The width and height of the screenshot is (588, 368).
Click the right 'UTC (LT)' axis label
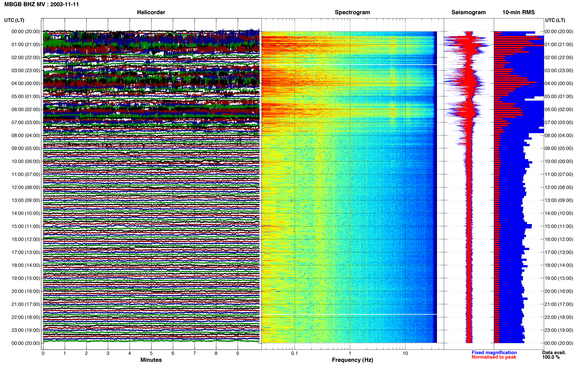(555, 20)
